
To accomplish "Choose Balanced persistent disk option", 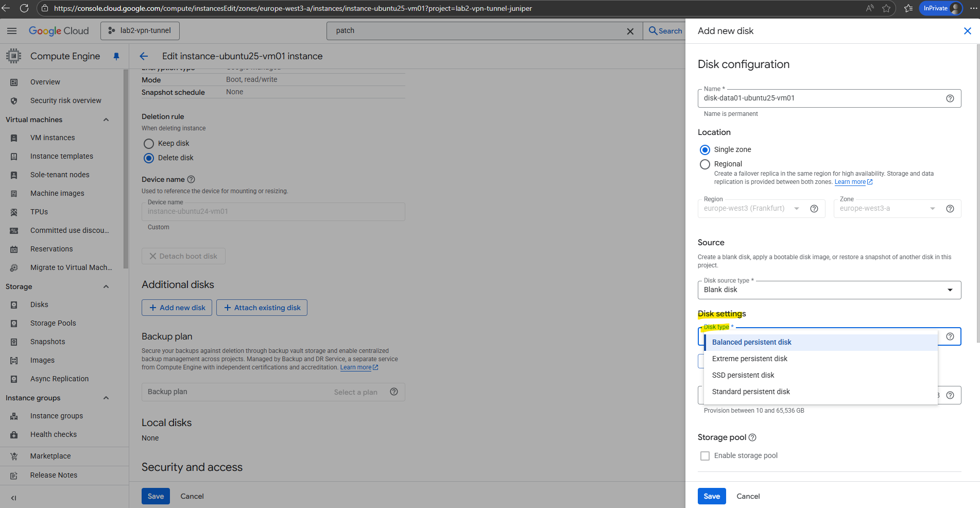I will (821, 342).
